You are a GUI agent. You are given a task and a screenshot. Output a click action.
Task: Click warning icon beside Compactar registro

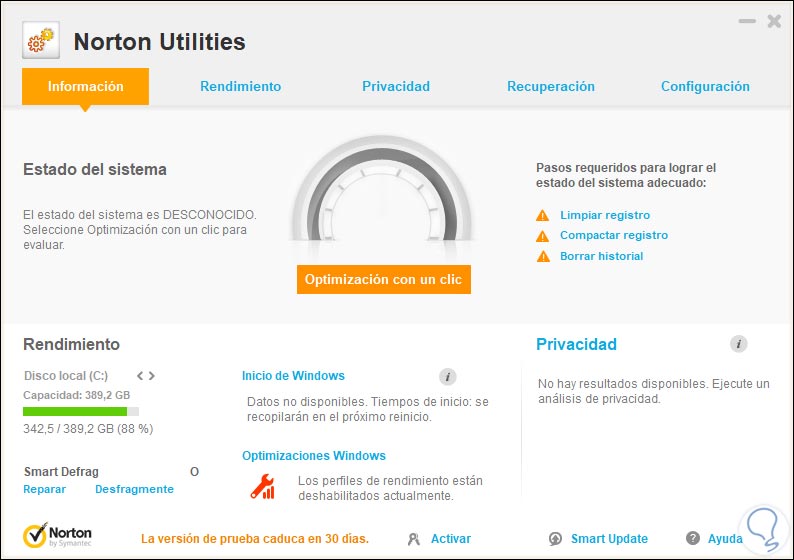point(542,236)
